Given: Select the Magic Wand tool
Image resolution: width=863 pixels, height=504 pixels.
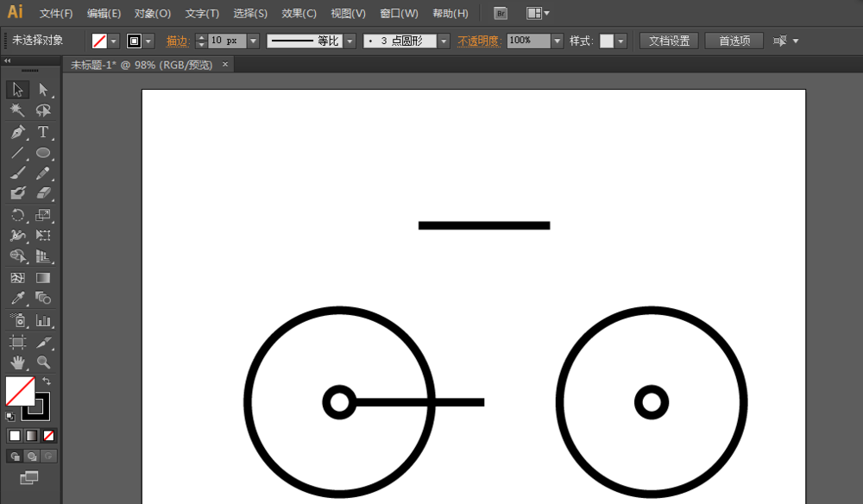Looking at the screenshot, I should point(17,110).
